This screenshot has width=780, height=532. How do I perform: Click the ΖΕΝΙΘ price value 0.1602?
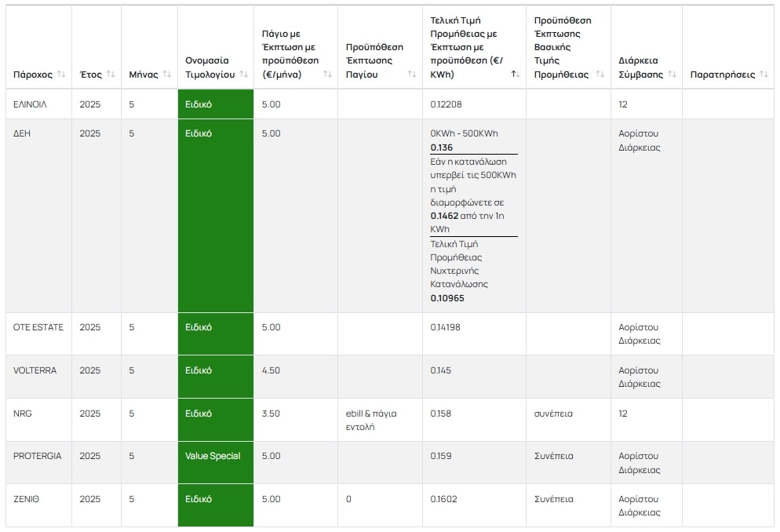tap(443, 499)
